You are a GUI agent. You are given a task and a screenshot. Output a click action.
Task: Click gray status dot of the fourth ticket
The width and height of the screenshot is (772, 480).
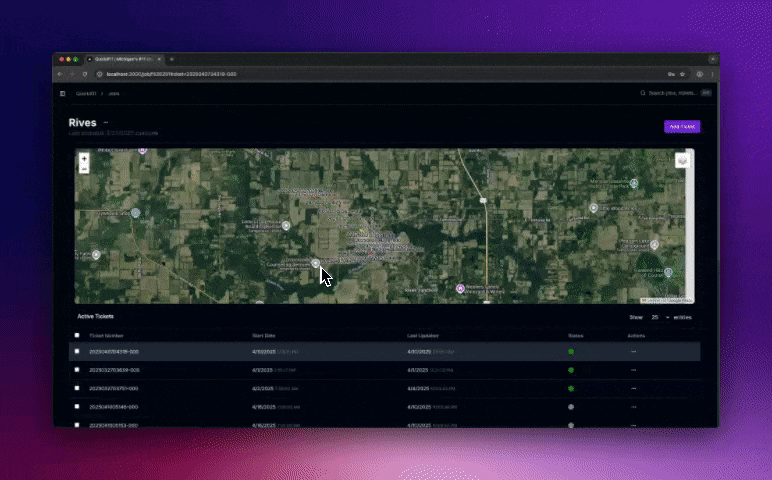571,407
